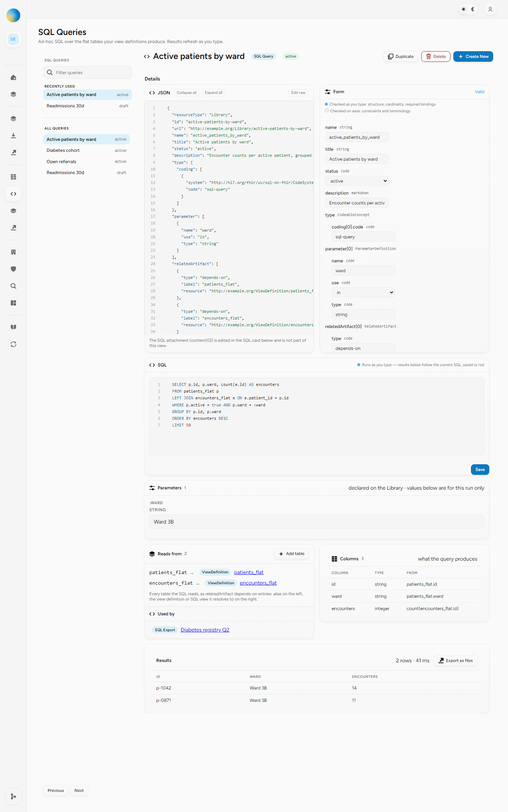Click the colorful app logo

[x=13, y=15]
